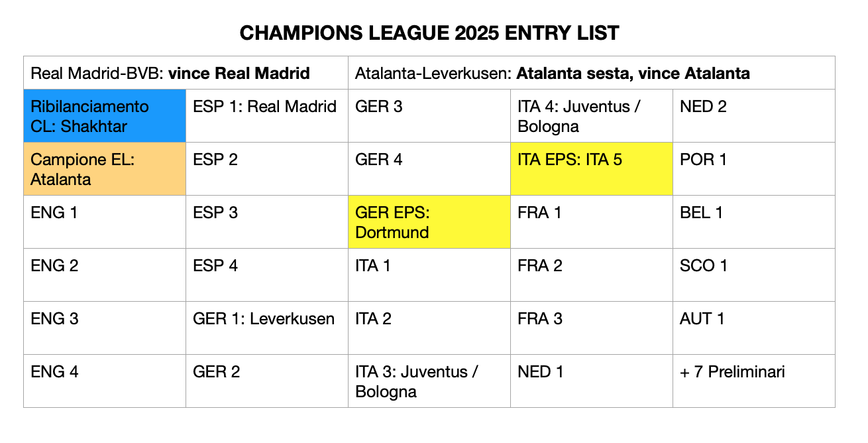The image size is (868, 443).
Task: Click the yellow ITA EPS: ITA 5 cell
Action: (592, 168)
